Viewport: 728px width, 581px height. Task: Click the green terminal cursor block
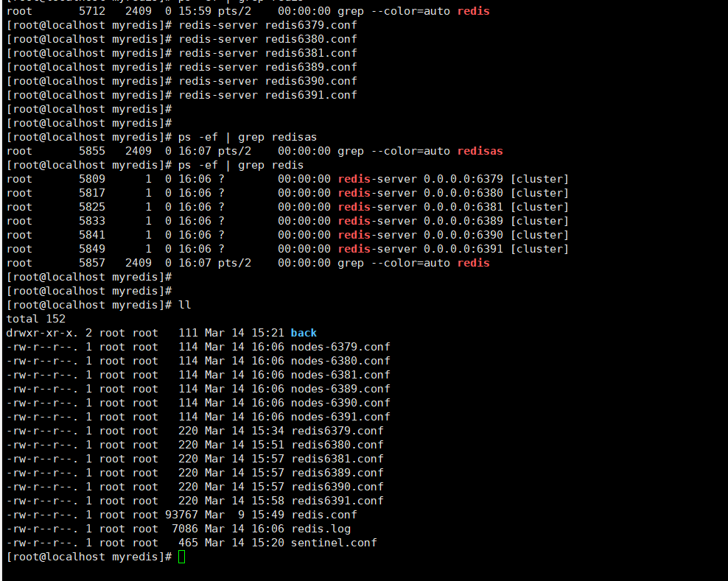coord(181,557)
